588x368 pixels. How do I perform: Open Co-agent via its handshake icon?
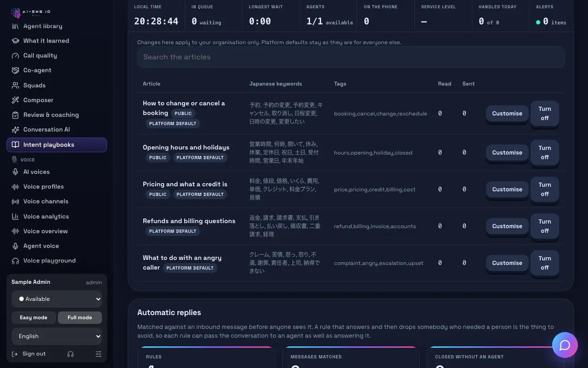(15, 70)
